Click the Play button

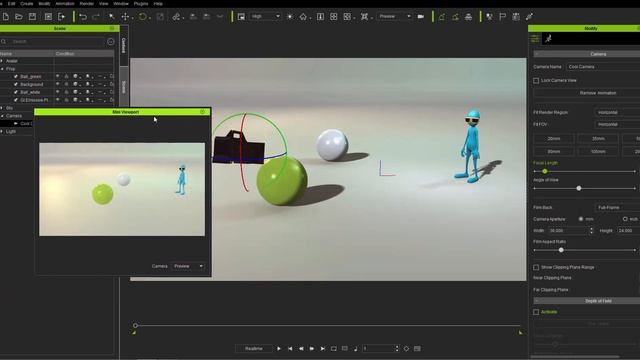pos(279,349)
